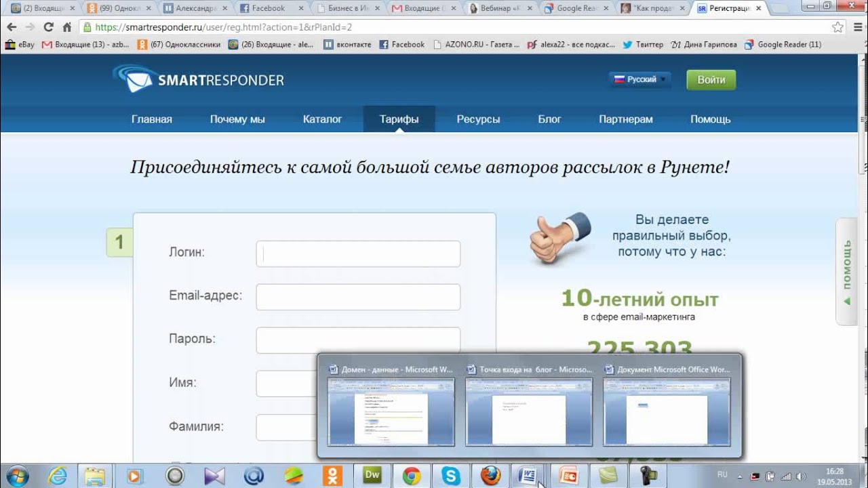The width and height of the screenshot is (868, 488).
Task: Switch to Вебинар browser tab
Action: pos(499,8)
